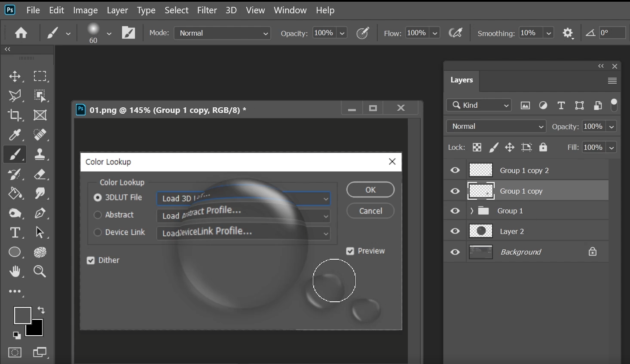Open the Filter menu
Image resolution: width=630 pixels, height=364 pixels.
coord(207,10)
